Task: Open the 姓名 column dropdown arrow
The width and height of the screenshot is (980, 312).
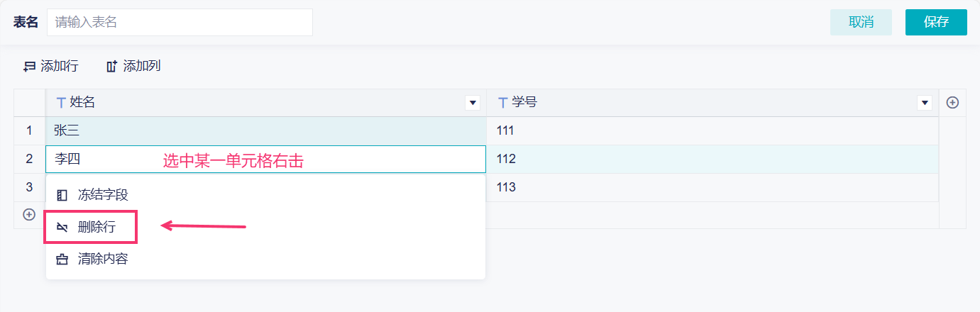Action: coord(473,103)
